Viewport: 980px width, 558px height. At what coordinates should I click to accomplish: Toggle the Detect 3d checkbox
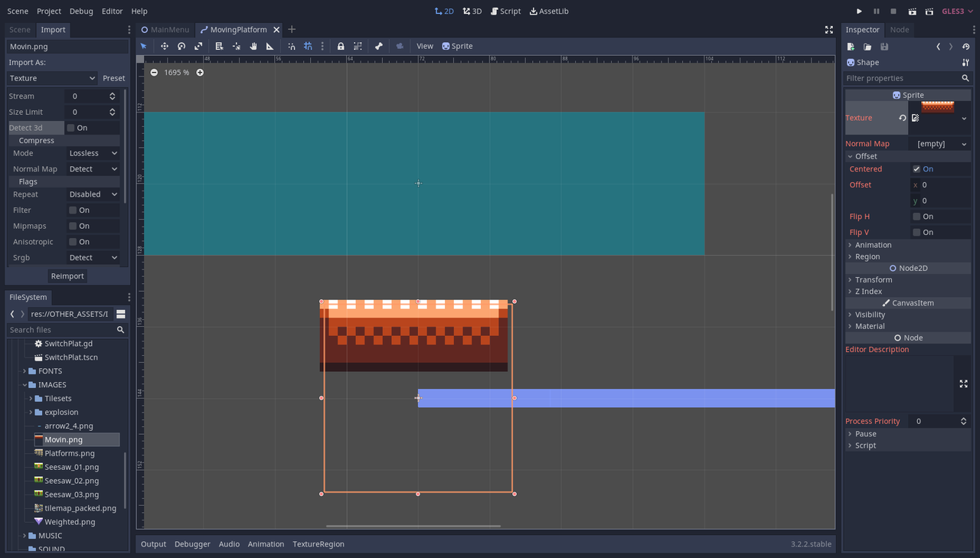(70, 128)
